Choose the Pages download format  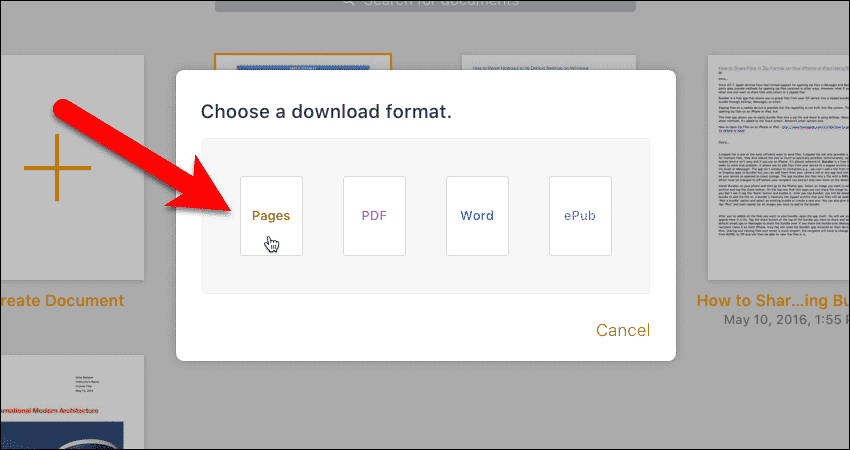(271, 215)
